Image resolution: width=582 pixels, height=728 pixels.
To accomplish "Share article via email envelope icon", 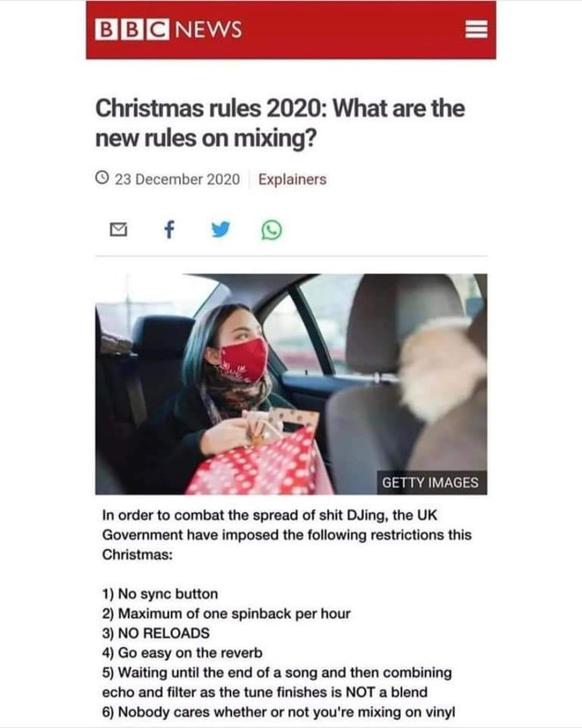I will (x=119, y=229).
